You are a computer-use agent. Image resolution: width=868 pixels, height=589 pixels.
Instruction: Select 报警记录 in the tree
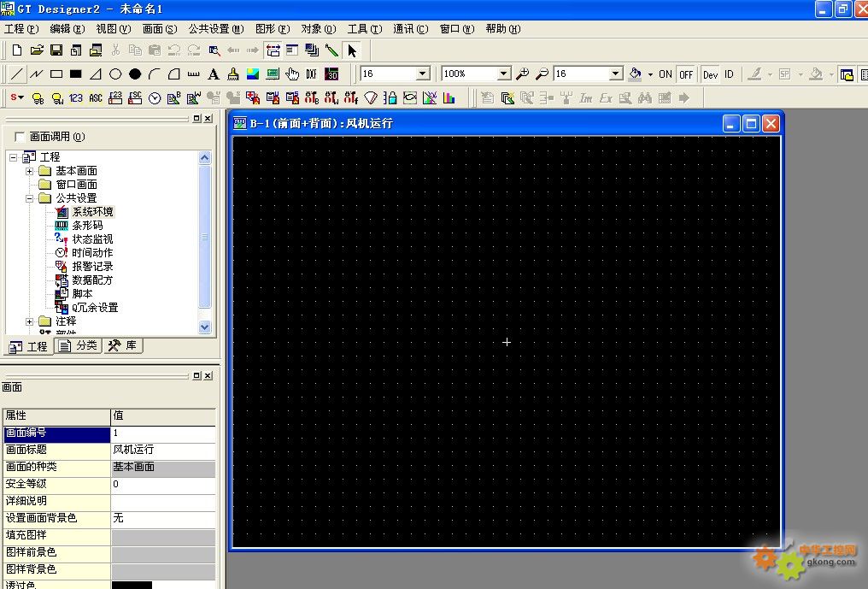pyautogui.click(x=92, y=267)
